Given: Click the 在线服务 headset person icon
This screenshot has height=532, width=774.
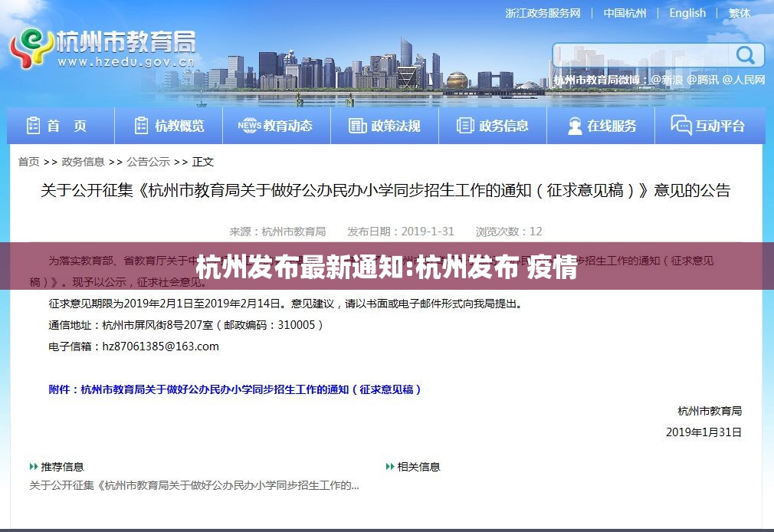Looking at the screenshot, I should coord(575,126).
